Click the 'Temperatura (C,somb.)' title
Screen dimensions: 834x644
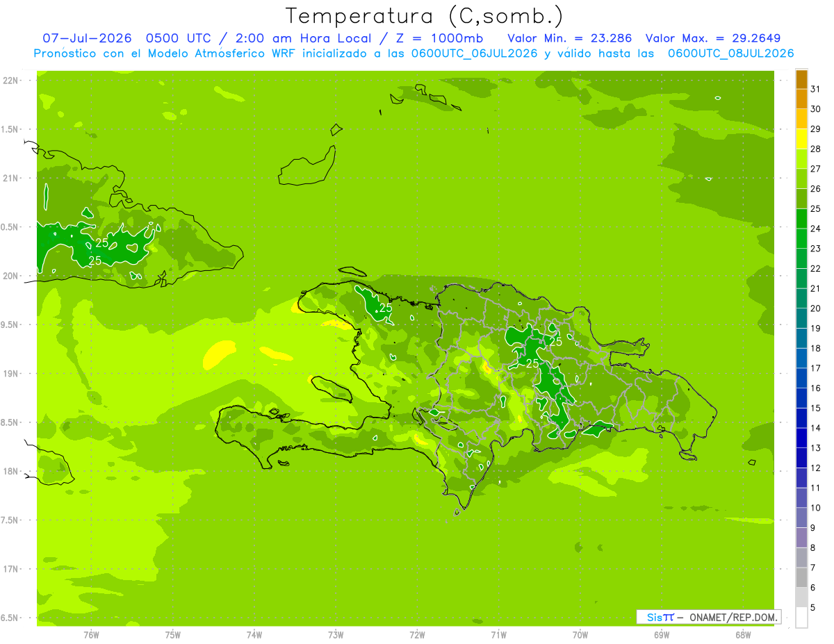[x=425, y=16]
